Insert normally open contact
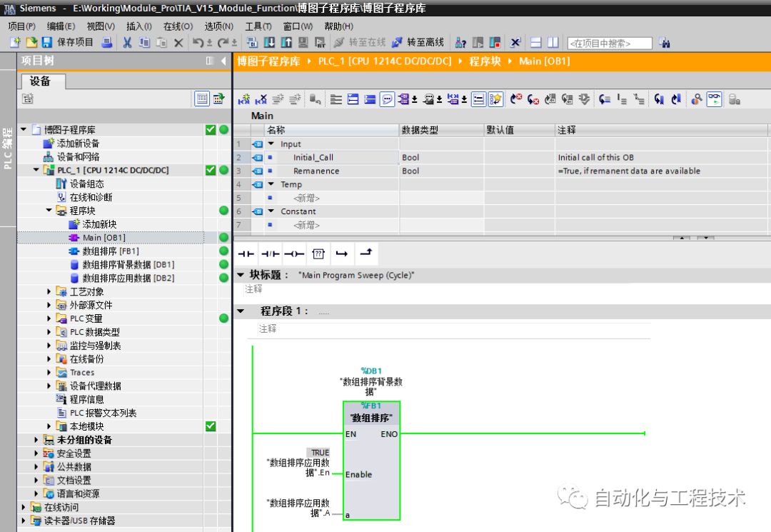The image size is (771, 532). pyautogui.click(x=246, y=254)
